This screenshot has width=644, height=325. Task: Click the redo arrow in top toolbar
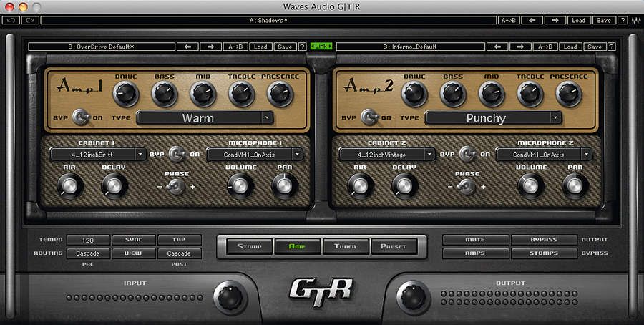(x=30, y=20)
